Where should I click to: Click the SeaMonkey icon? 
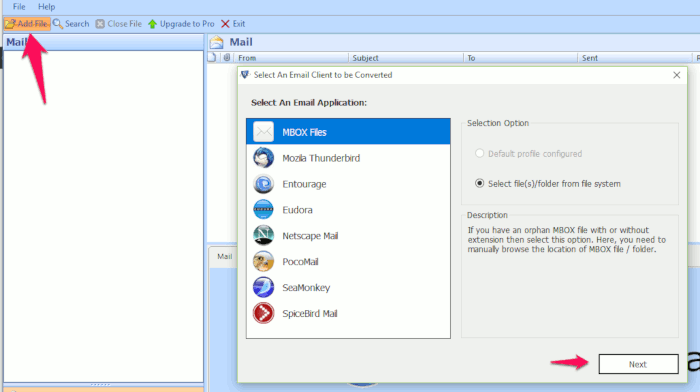pos(263,287)
